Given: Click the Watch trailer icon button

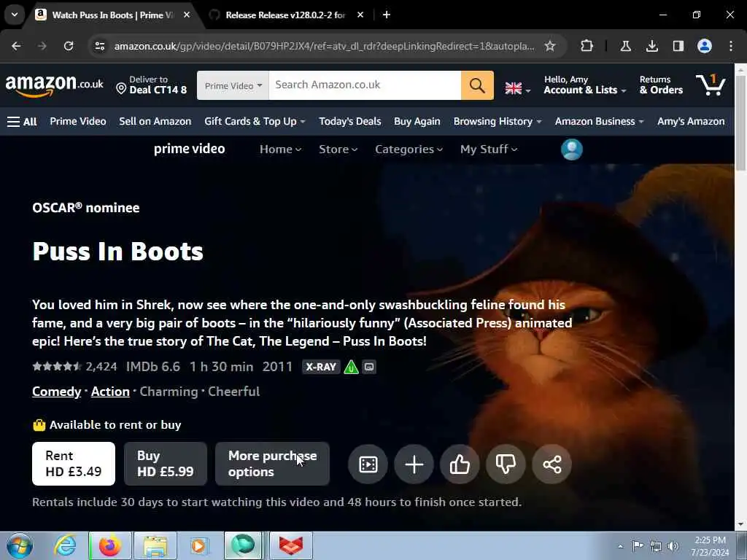Looking at the screenshot, I should 368,464.
